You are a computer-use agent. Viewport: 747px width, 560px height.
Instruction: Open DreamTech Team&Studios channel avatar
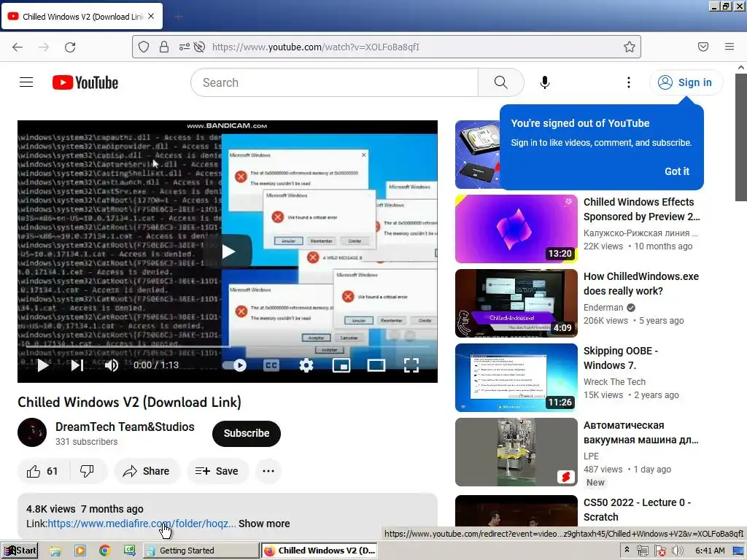point(32,432)
